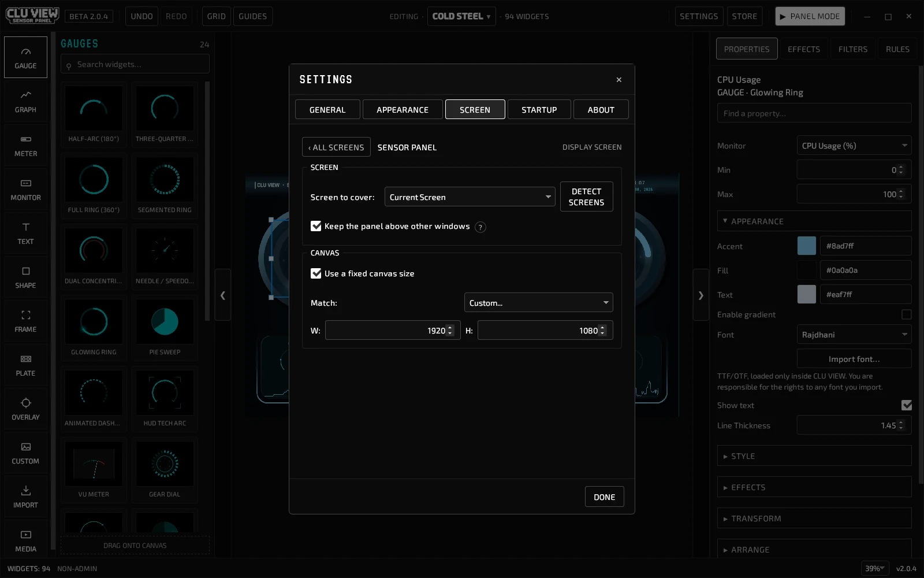The width and height of the screenshot is (924, 578).
Task: Open the Monitor widget category
Action: click(x=25, y=189)
